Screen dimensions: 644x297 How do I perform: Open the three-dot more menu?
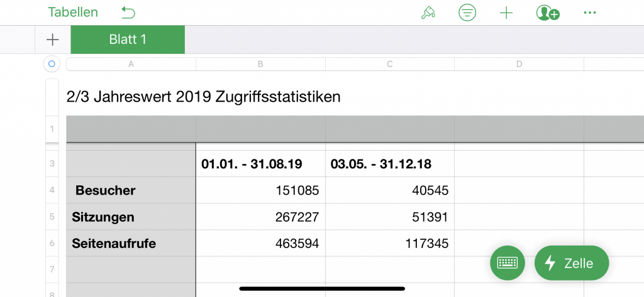pos(590,13)
